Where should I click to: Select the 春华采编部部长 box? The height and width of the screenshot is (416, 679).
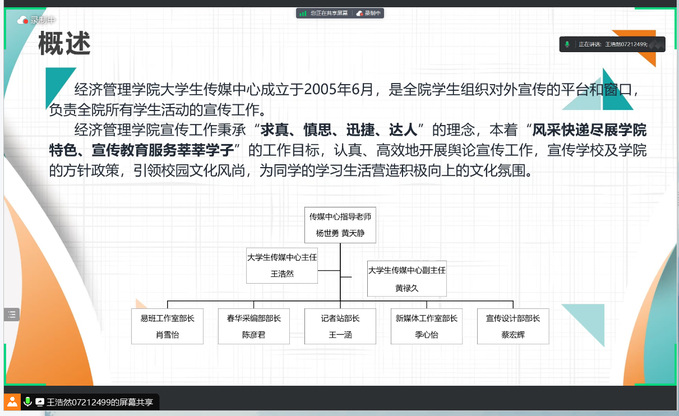pyautogui.click(x=253, y=326)
